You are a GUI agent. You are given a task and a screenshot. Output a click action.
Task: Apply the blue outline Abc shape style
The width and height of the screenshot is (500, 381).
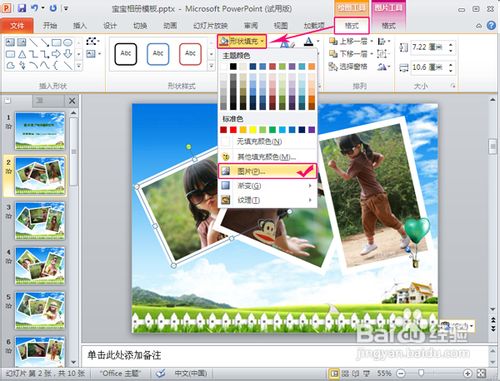[x=158, y=54]
